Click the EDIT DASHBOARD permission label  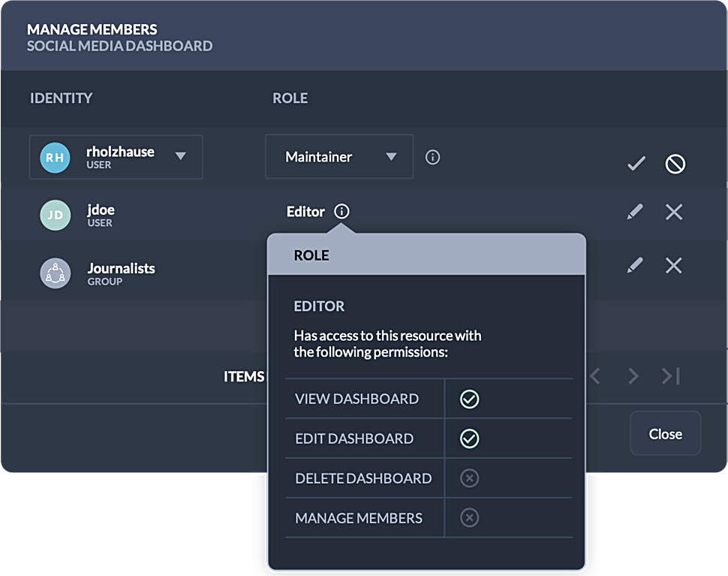pyautogui.click(x=354, y=439)
